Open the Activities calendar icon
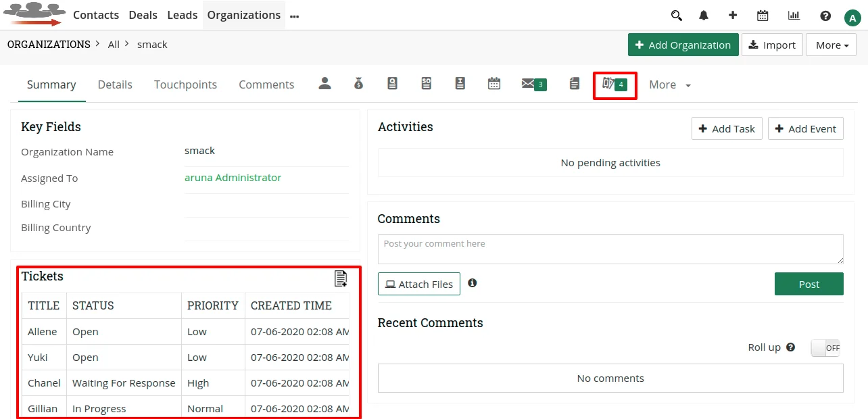The image size is (868, 419). [494, 83]
